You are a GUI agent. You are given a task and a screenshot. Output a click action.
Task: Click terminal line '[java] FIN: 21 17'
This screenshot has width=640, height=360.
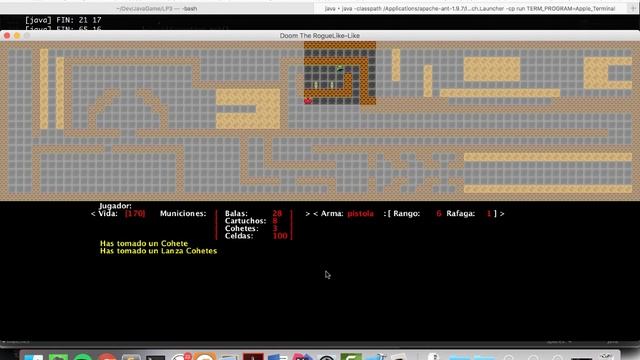point(63,20)
